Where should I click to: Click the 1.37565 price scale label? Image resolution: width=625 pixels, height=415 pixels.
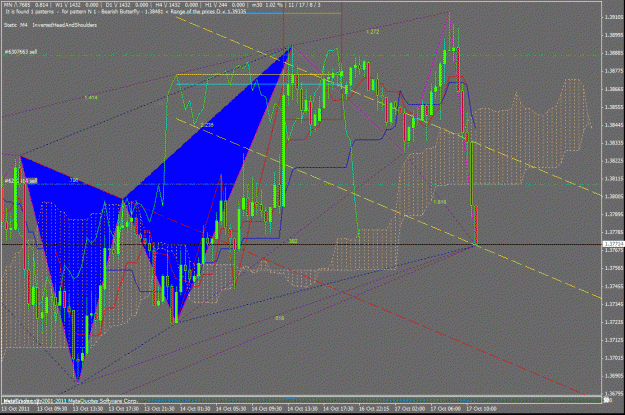click(x=614, y=268)
